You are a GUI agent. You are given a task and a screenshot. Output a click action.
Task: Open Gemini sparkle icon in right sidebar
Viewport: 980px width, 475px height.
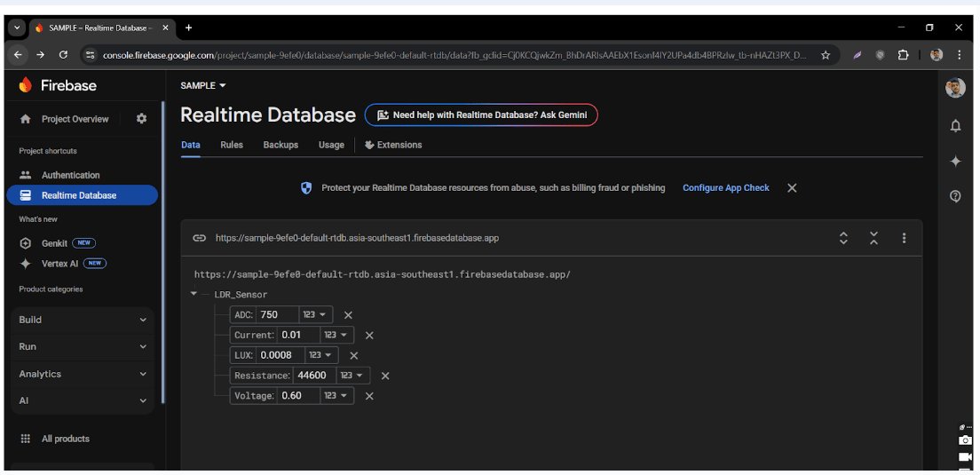pos(955,162)
